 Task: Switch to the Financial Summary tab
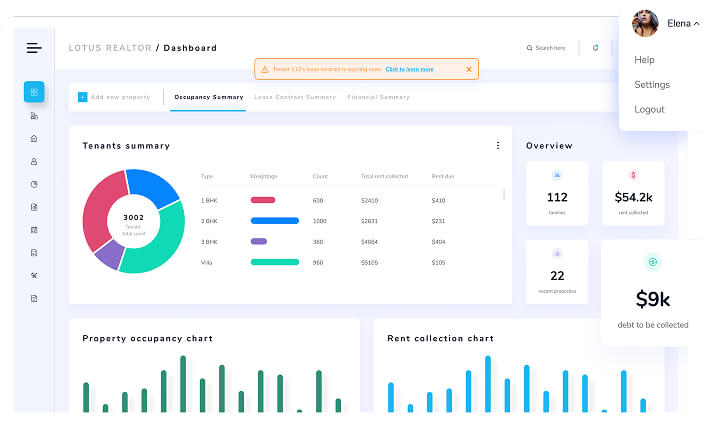tap(378, 97)
